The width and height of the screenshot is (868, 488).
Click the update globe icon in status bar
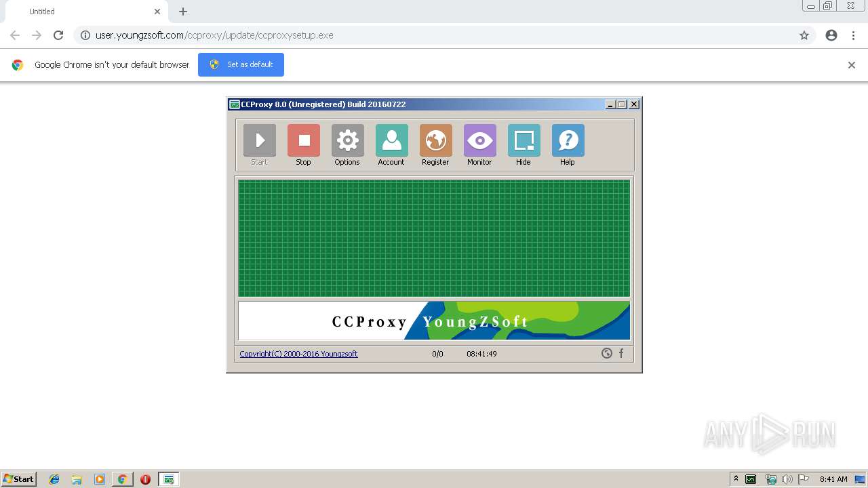coord(607,353)
